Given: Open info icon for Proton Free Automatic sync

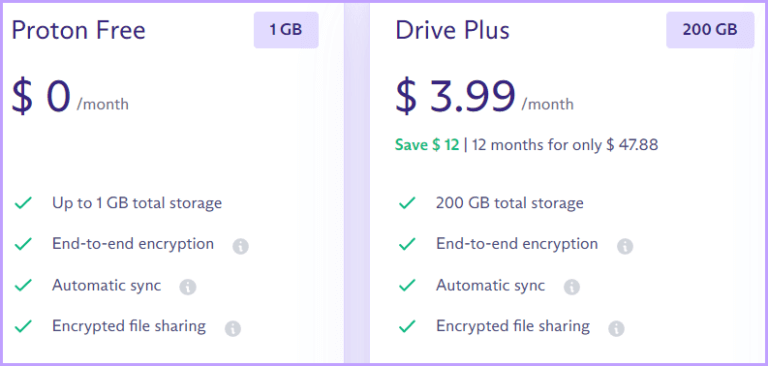Looking at the screenshot, I should click(188, 287).
